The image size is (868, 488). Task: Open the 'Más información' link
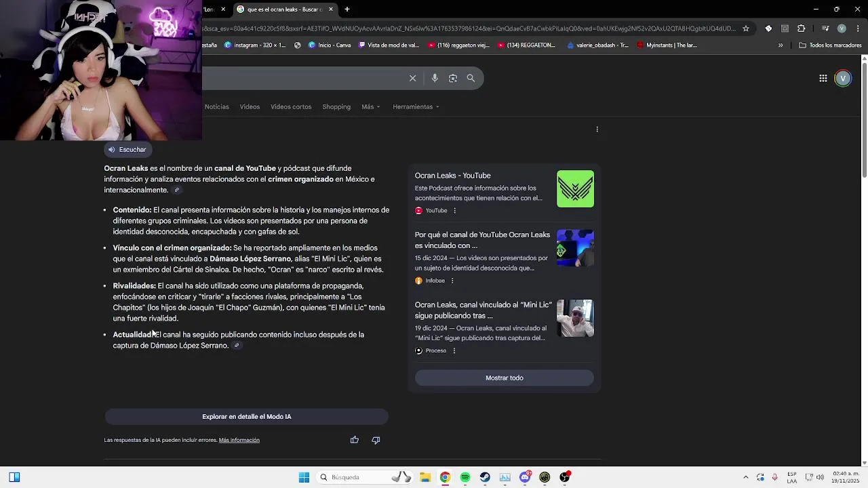(x=239, y=440)
